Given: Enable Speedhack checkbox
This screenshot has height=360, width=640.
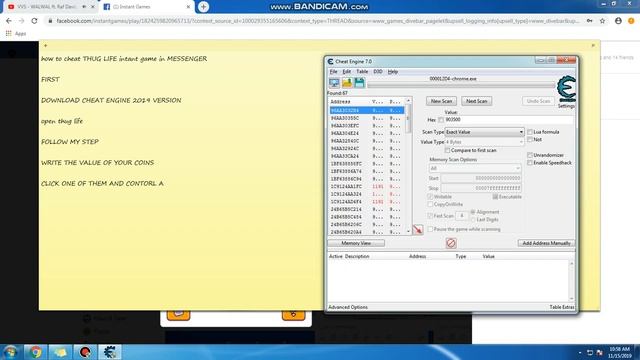Looking at the screenshot, I should pyautogui.click(x=530, y=163).
